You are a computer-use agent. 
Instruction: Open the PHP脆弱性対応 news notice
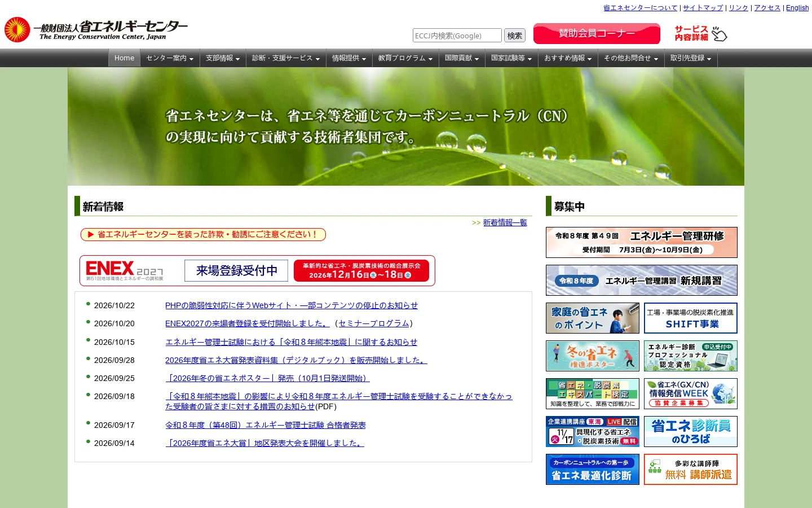(292, 305)
